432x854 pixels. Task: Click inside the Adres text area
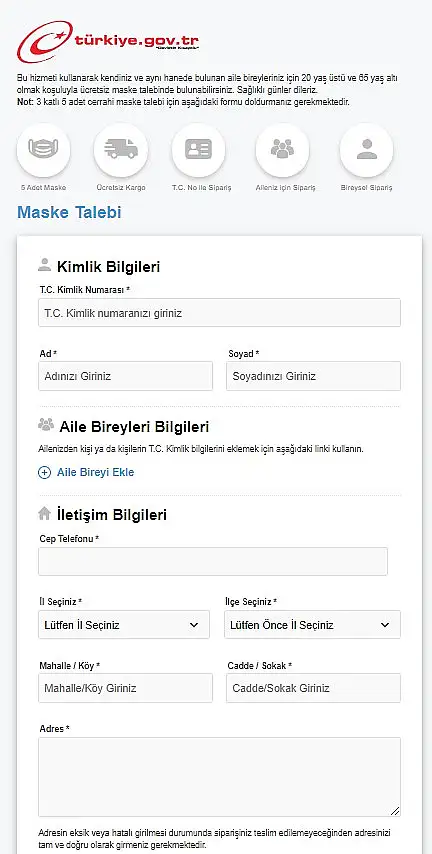point(220,777)
